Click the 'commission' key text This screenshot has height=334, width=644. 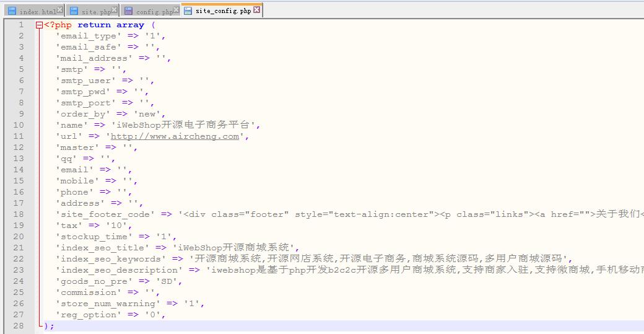coord(89,292)
